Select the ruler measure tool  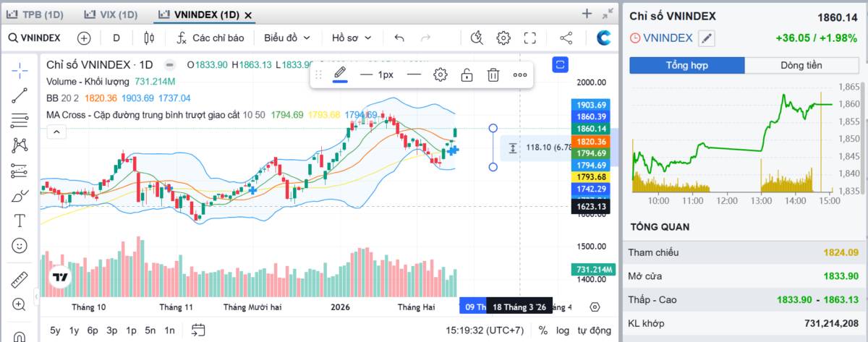(20, 280)
